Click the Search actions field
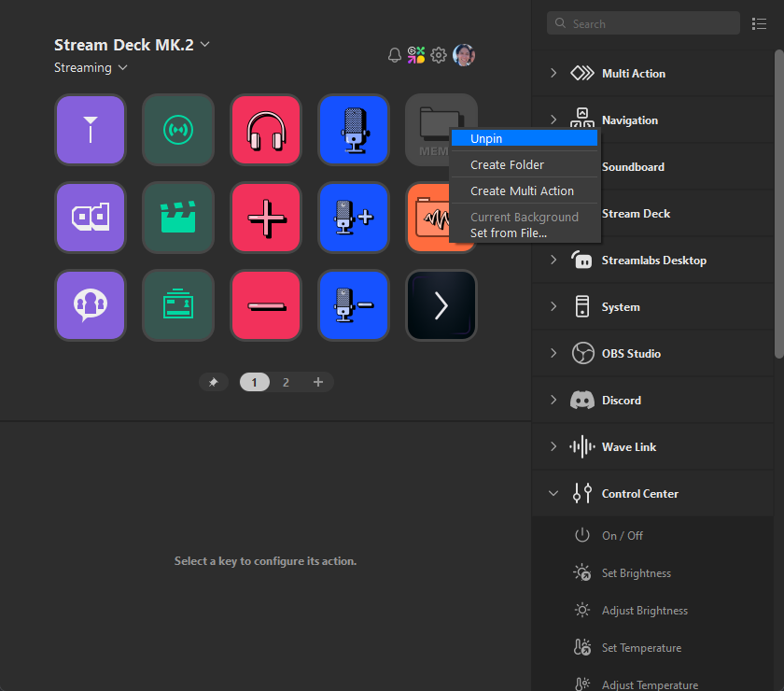Screen dimensions: 784x691 click(x=643, y=23)
